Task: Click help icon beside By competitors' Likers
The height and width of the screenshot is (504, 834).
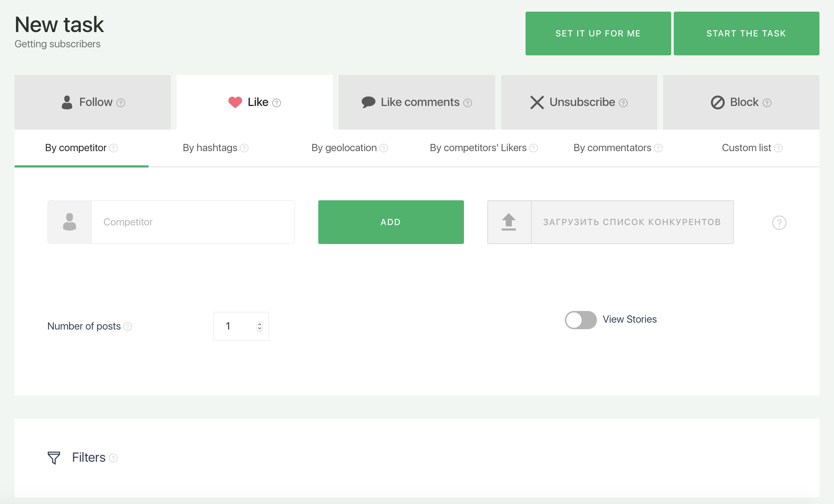Action: coord(534,148)
